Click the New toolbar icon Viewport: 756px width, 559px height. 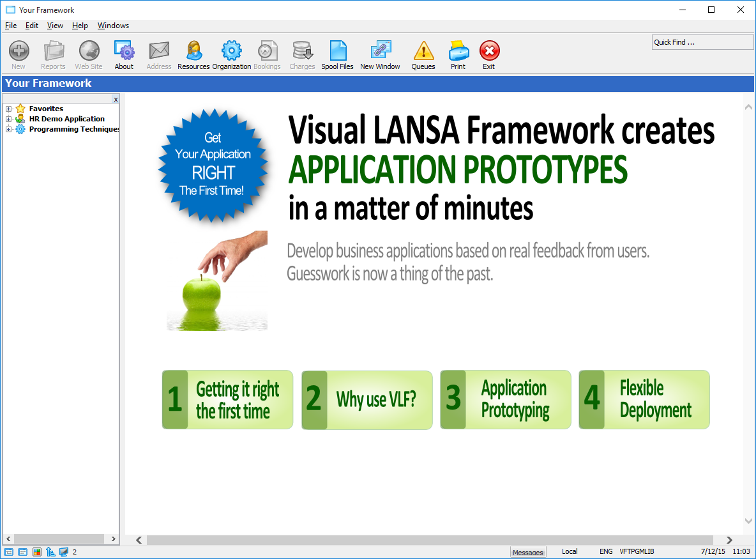click(19, 50)
